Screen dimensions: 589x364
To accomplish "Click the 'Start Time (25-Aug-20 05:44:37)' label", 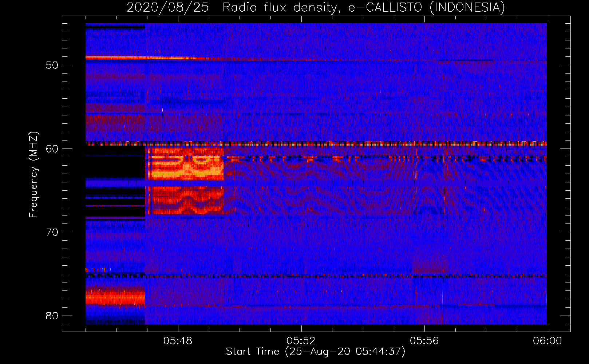I will [x=316, y=352].
